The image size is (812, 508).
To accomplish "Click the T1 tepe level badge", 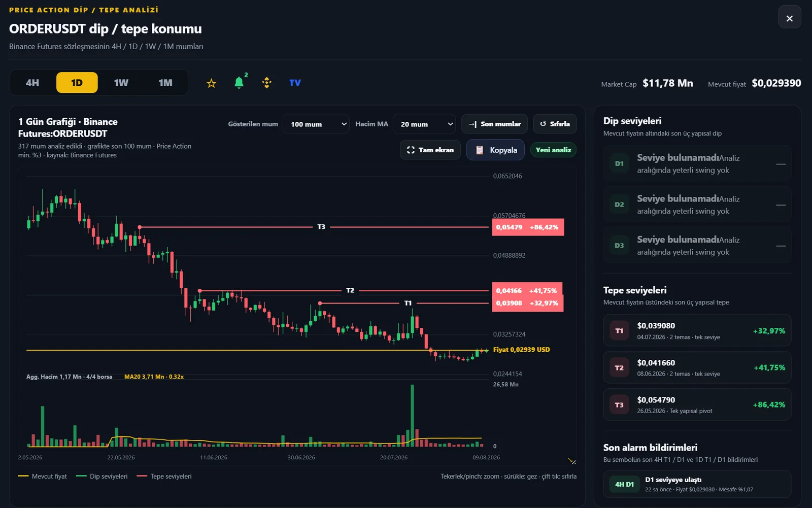I will [x=619, y=331].
